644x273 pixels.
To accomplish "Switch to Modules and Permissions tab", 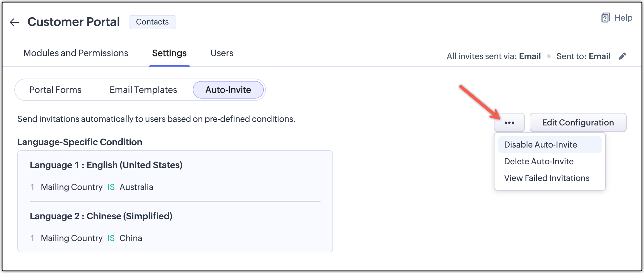I will pyautogui.click(x=76, y=53).
